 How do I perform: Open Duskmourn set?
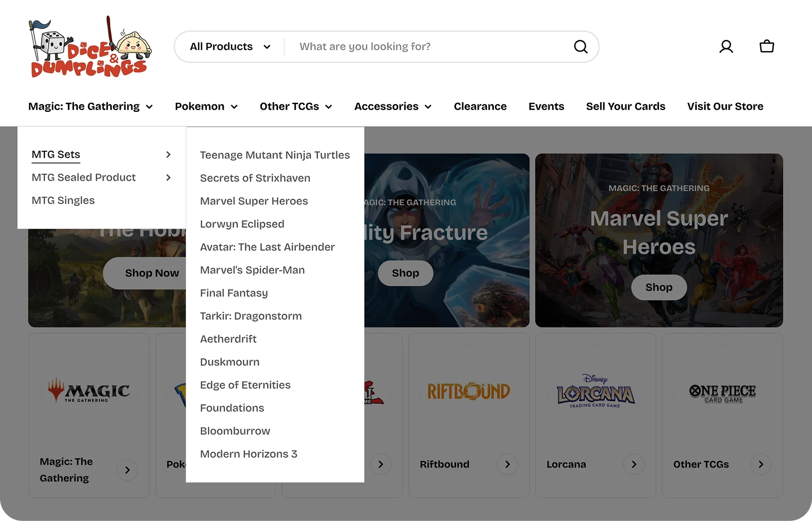(x=230, y=362)
